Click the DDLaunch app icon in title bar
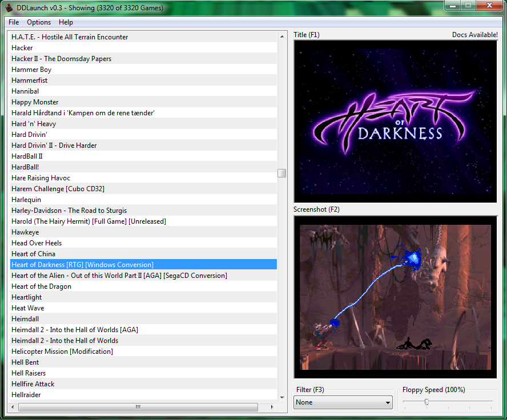The width and height of the screenshot is (507, 420). click(x=9, y=7)
